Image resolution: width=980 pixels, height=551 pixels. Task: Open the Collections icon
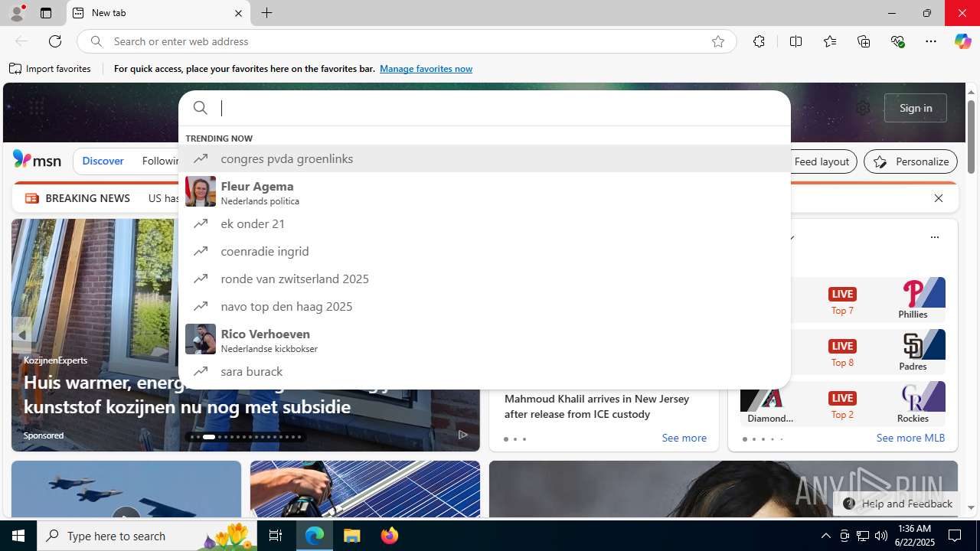tap(864, 41)
